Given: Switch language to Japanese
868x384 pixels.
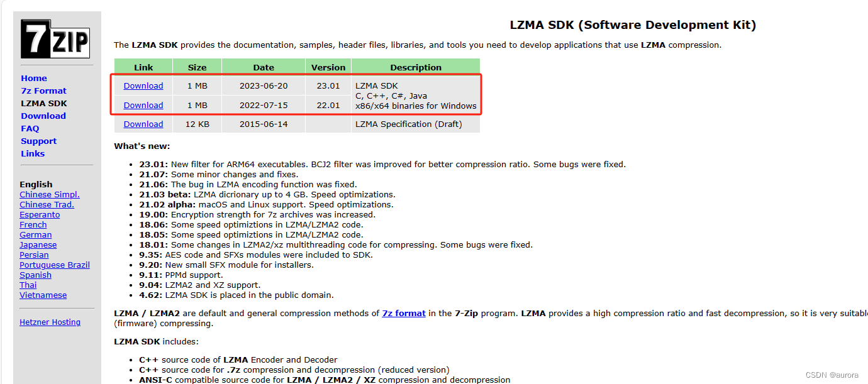Looking at the screenshot, I should click(38, 244).
